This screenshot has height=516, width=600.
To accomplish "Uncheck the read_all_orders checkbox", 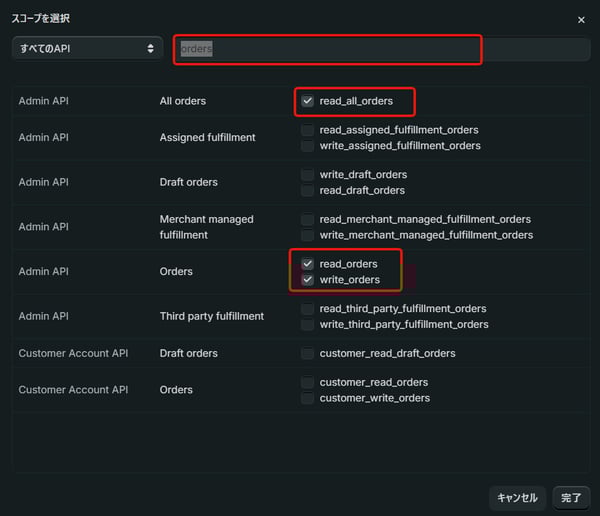I will click(x=308, y=101).
